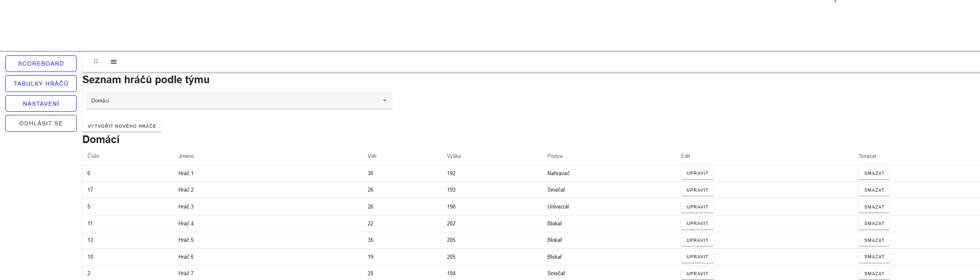Click the Pozice column header
This screenshot has height=280, width=980.
coord(555,156)
